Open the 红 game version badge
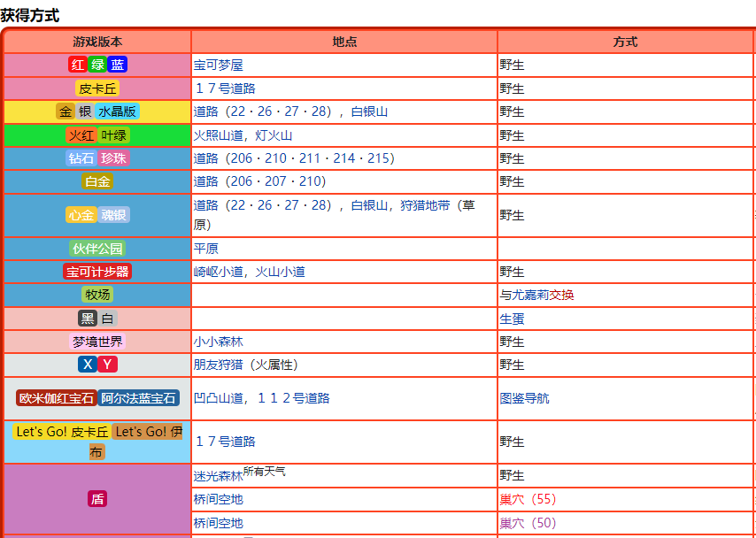 pyautogui.click(x=78, y=65)
